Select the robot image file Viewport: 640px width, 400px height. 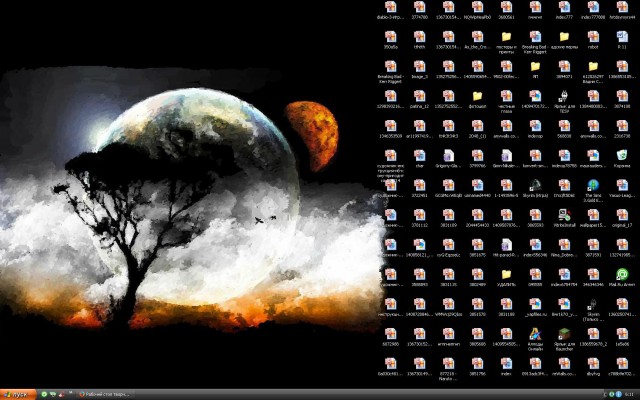click(x=593, y=37)
